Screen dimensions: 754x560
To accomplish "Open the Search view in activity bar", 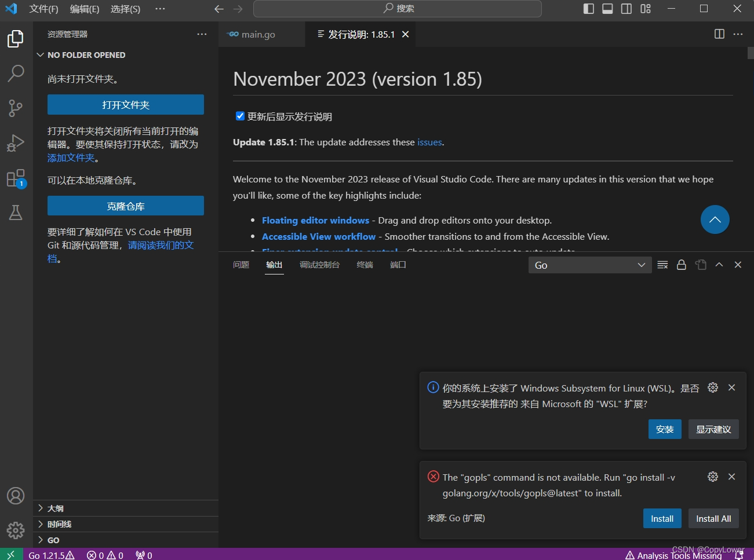I will [x=16, y=73].
